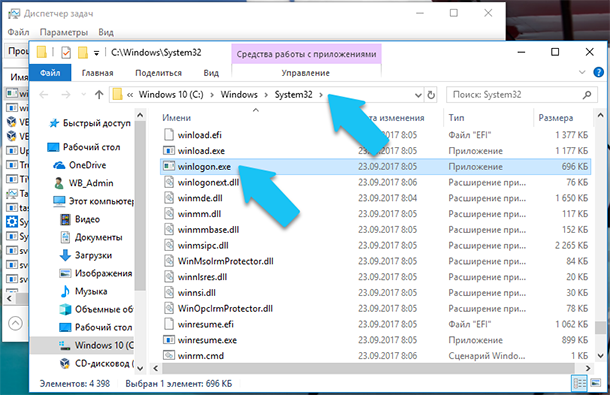The width and height of the screenshot is (610, 395).
Task: Sort by the Размера column header
Action: click(556, 118)
